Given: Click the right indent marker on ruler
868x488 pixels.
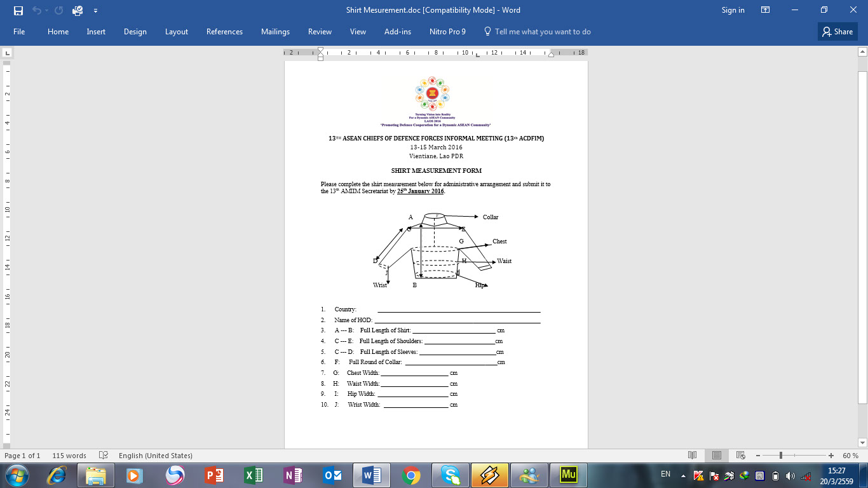Looking at the screenshot, I should [x=551, y=55].
